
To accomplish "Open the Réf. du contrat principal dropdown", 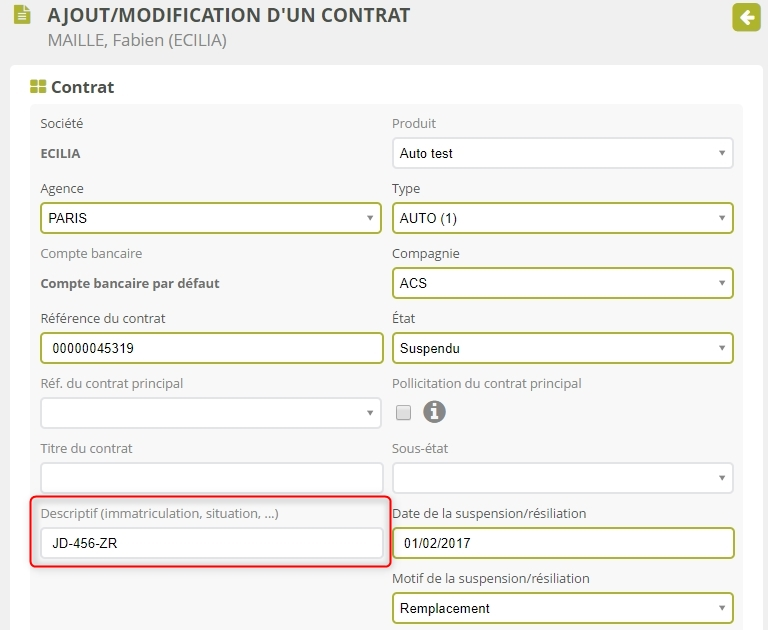I will [211, 413].
